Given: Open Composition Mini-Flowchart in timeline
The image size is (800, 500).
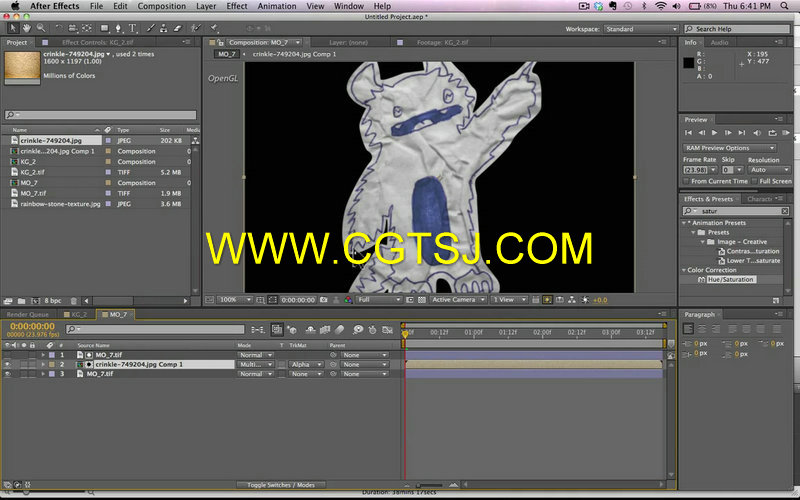Looking at the screenshot, I should coord(258,330).
